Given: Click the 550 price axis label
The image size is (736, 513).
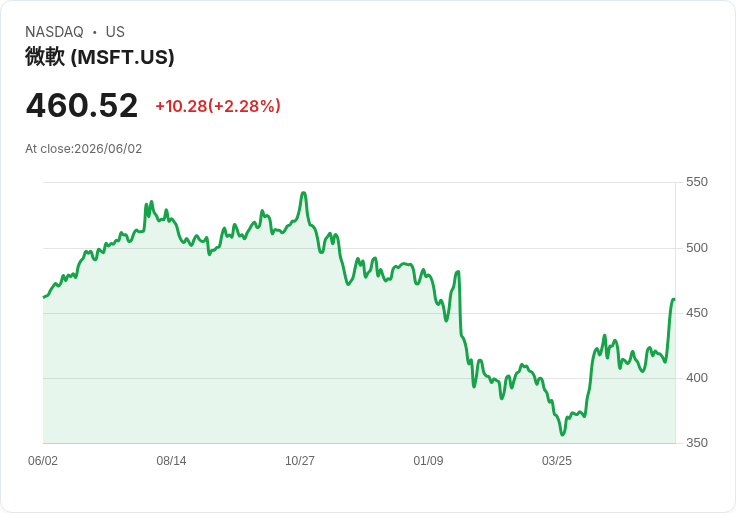Looking at the screenshot, I should [697, 182].
